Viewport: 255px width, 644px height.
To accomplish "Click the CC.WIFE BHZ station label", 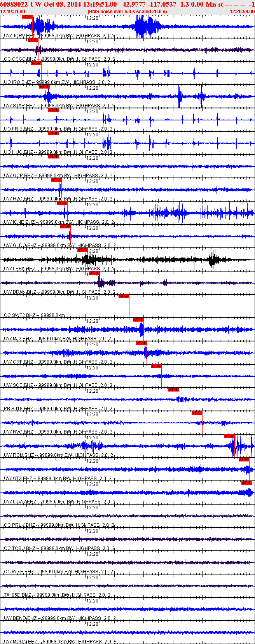I will tap(19, 572).
